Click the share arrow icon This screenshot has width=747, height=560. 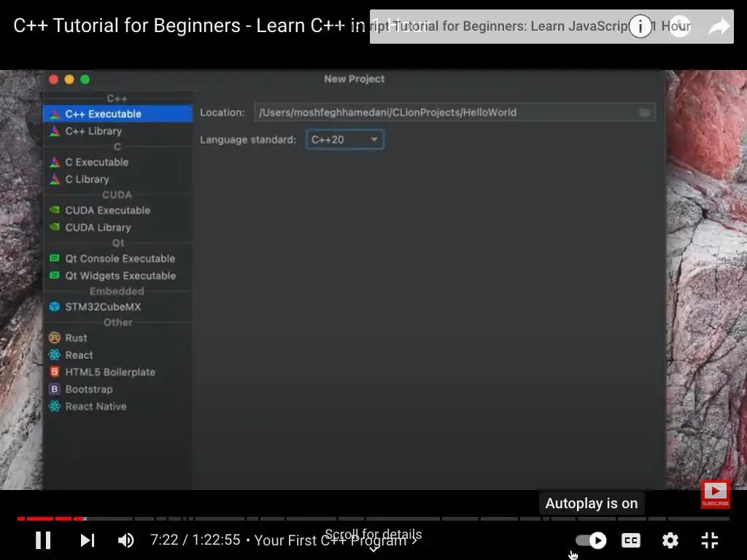tap(719, 27)
